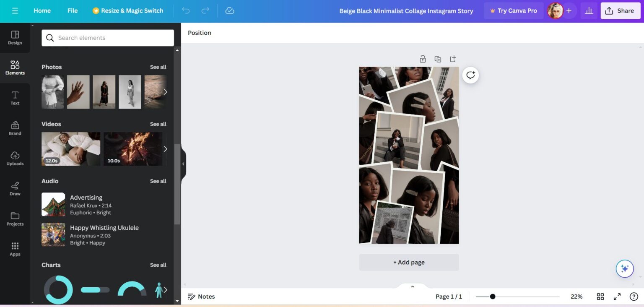Click the add comment bubble icon
644x307 pixels.
coord(470,75)
